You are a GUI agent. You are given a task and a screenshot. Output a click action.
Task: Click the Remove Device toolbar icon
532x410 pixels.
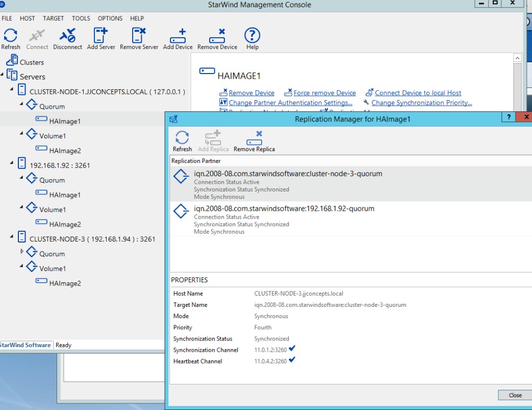tap(217, 36)
